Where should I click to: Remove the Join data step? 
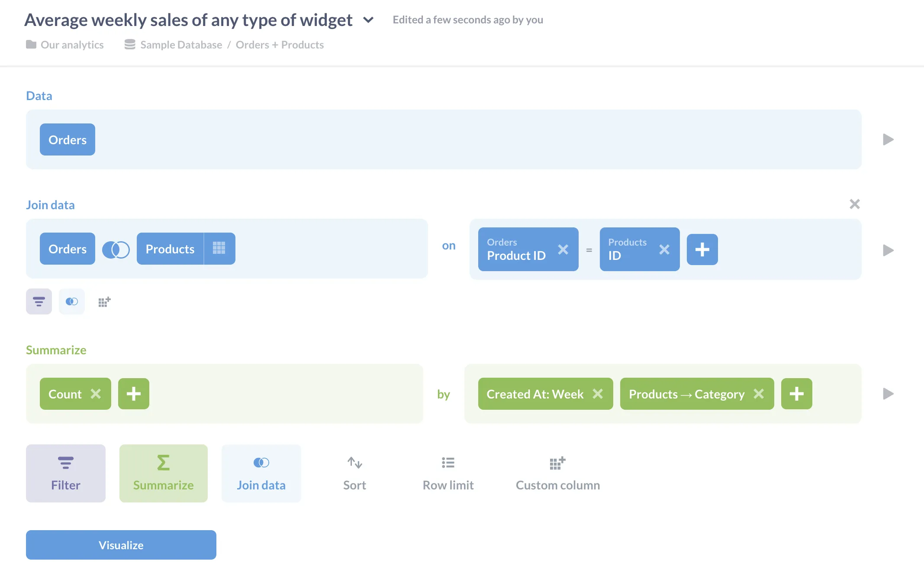(854, 204)
